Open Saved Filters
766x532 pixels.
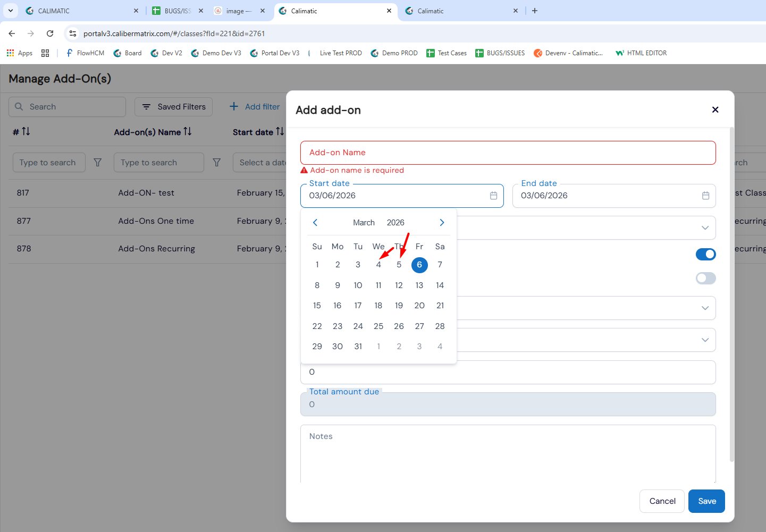click(x=173, y=107)
